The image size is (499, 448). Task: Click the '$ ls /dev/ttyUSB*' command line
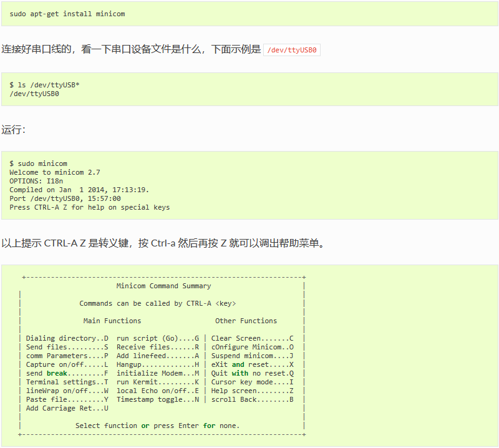[x=44, y=85]
